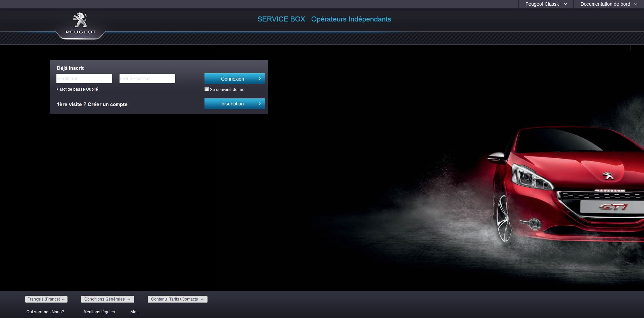The image size is (644, 318).
Task: Enable the Se souvenir de moi checkbox
Action: (x=206, y=89)
